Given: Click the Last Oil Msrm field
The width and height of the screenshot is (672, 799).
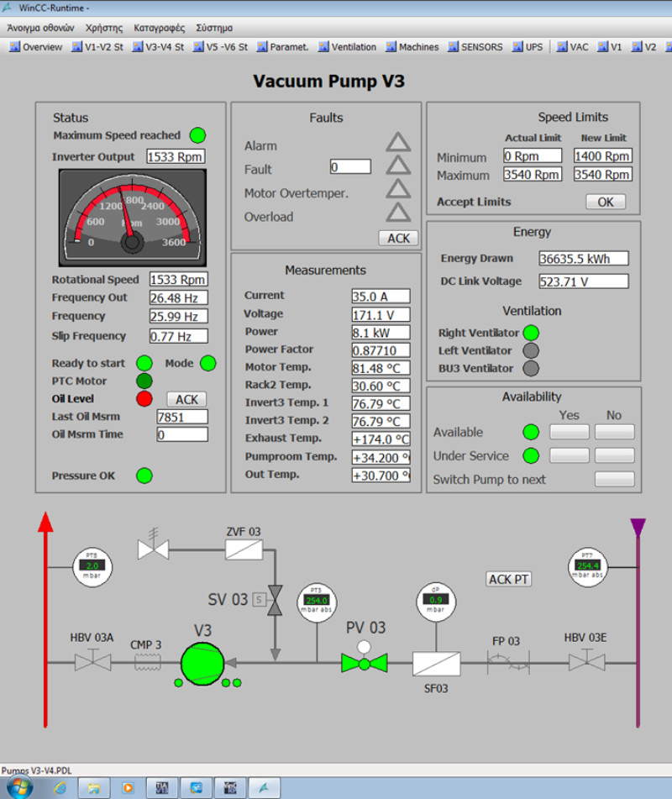Looking at the screenshot, I should tap(182, 417).
